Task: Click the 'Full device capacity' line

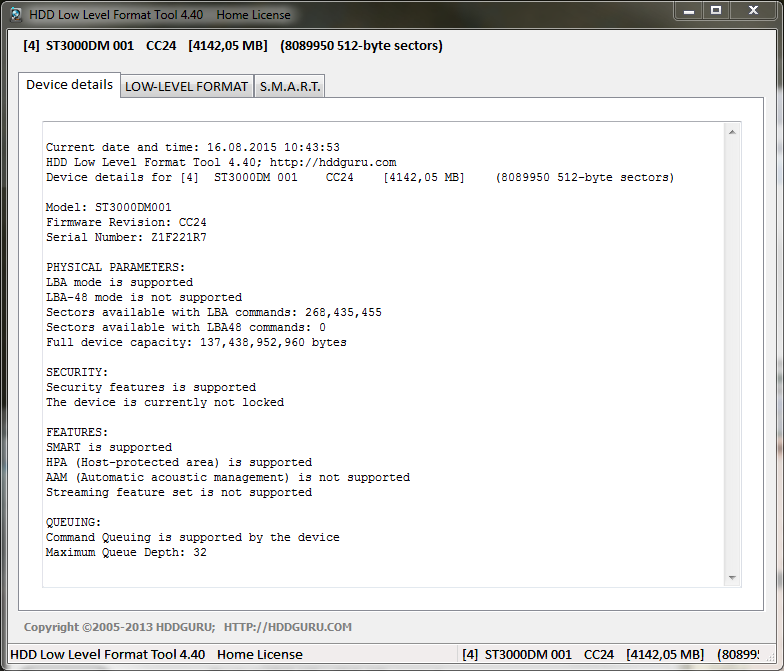Action: pos(196,342)
